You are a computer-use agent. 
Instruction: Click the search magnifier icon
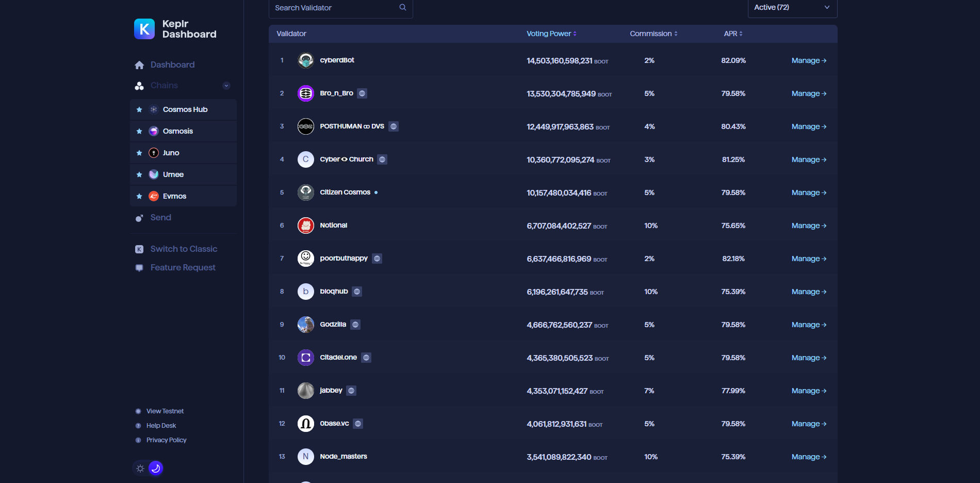pyautogui.click(x=403, y=7)
